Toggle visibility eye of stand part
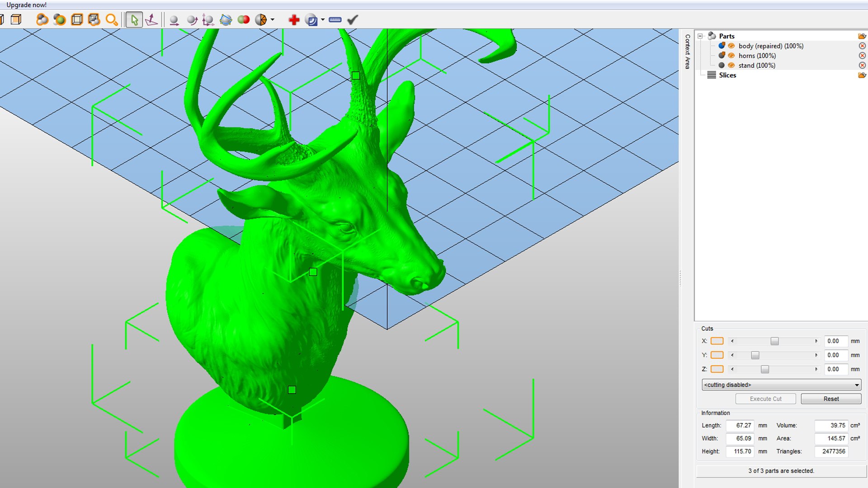 [x=731, y=65]
